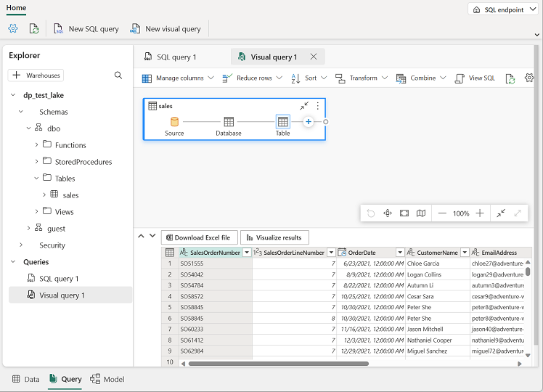Add a step with the plus button
543x392 pixels.
click(x=309, y=121)
